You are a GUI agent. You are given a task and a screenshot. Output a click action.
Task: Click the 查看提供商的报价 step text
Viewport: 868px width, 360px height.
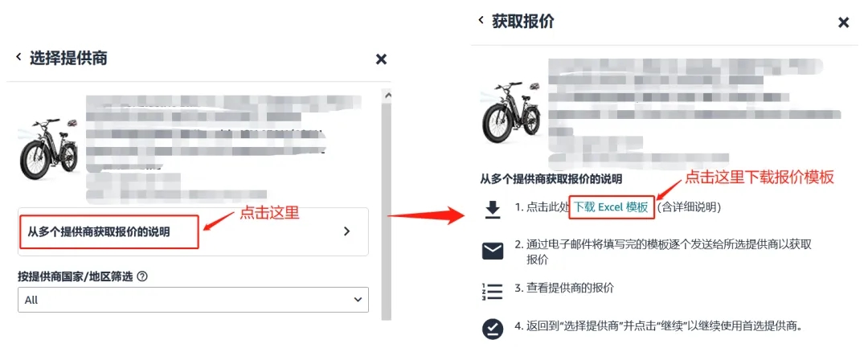[x=564, y=288]
